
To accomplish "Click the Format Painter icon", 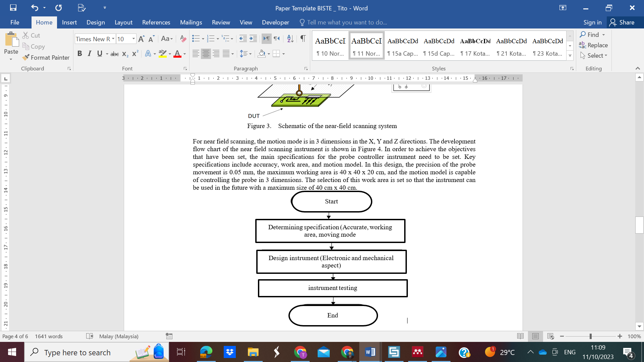I will pos(26,58).
